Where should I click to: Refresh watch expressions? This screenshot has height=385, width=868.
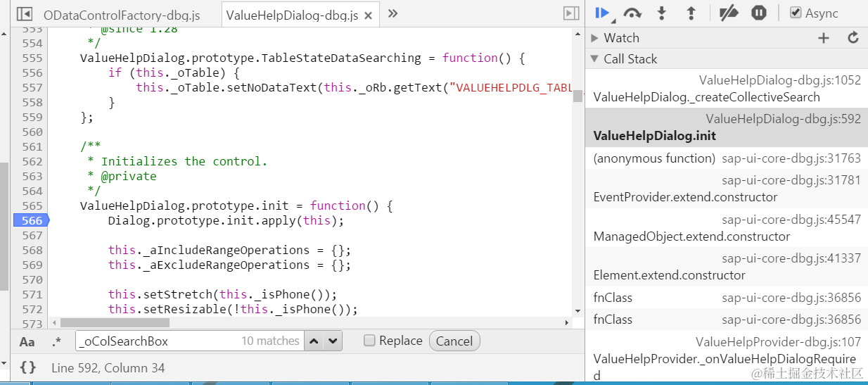(853, 38)
